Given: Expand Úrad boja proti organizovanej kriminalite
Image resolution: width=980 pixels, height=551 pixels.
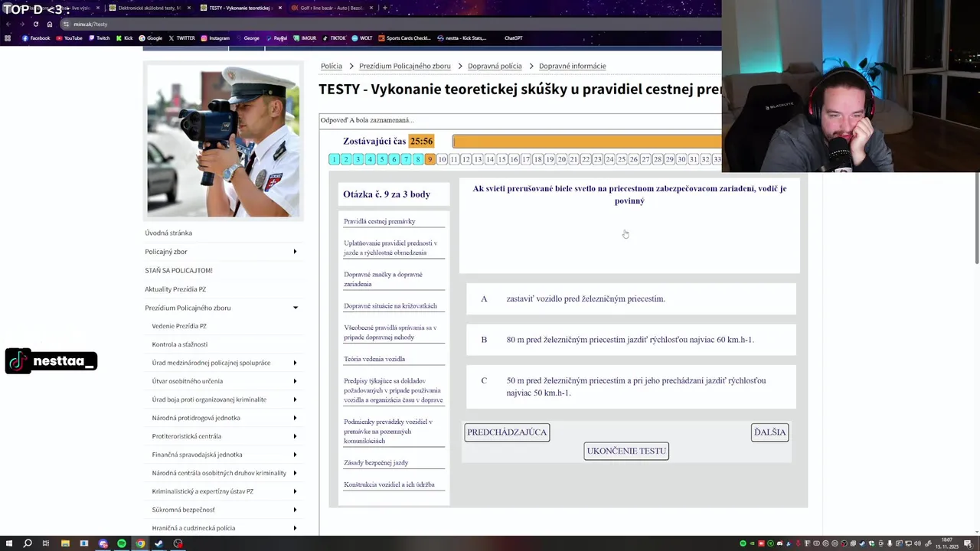Looking at the screenshot, I should tap(295, 399).
